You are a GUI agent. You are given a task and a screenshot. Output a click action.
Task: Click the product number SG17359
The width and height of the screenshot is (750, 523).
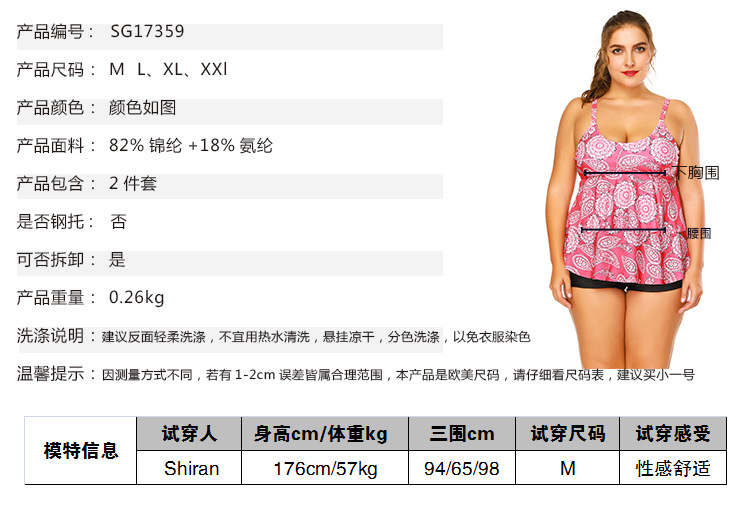147,32
